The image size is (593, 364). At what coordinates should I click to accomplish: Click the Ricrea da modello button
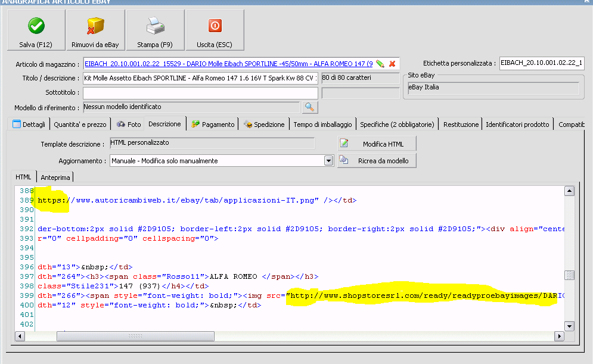point(377,161)
